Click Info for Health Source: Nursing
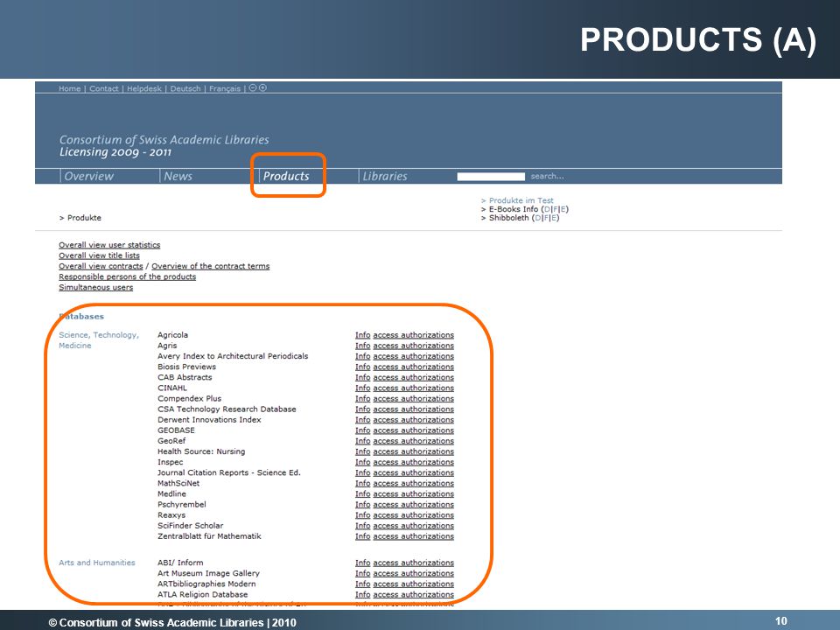Image resolution: width=840 pixels, height=630 pixels. tap(362, 451)
